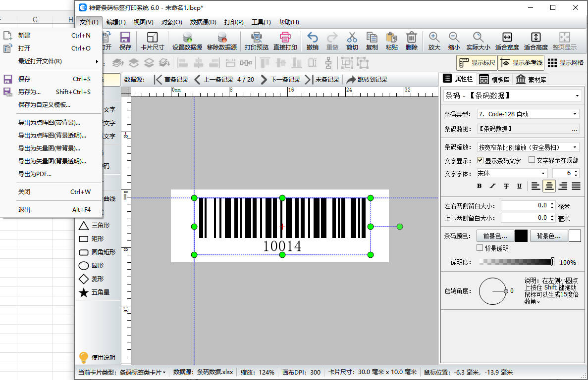Toggle Show Ruler (显示标尺) button
The height and width of the screenshot is (380, 588).
click(x=477, y=62)
